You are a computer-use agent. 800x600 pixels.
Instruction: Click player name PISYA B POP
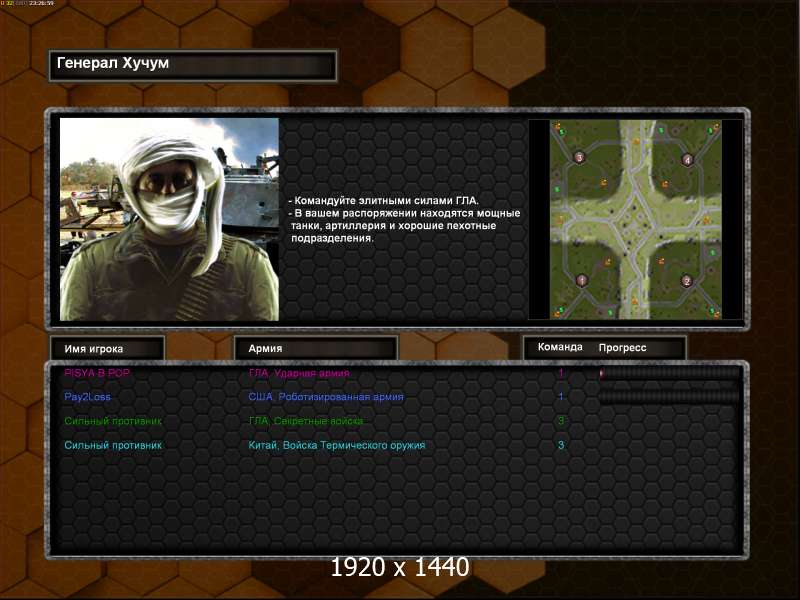[x=97, y=373]
